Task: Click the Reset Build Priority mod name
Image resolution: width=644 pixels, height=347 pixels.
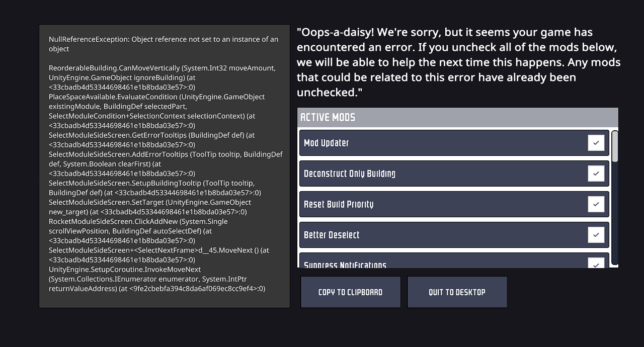Action: 339,205
